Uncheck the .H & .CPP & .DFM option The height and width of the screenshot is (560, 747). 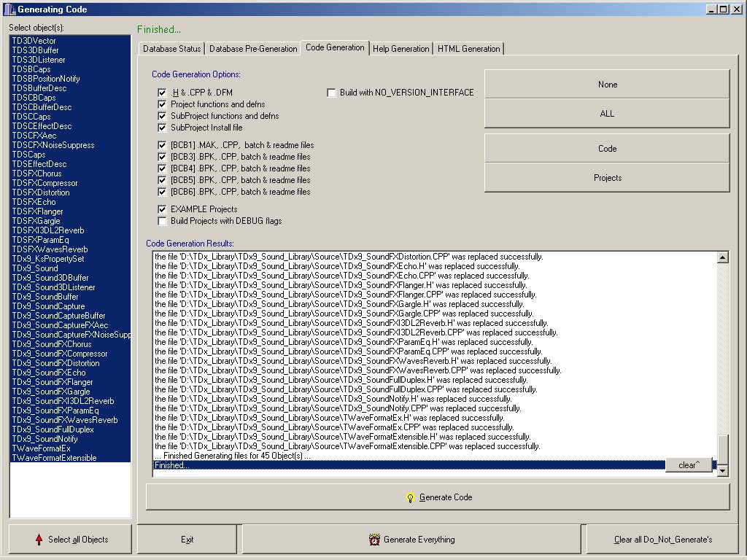click(x=162, y=93)
